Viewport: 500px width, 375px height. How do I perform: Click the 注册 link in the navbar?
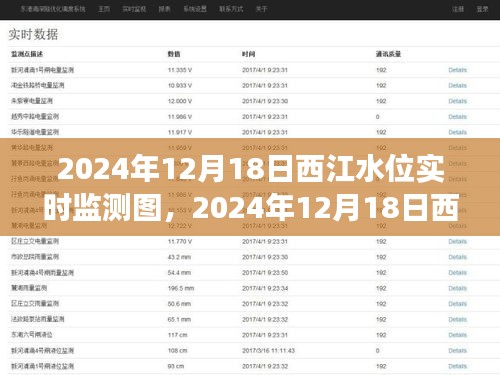458,9
